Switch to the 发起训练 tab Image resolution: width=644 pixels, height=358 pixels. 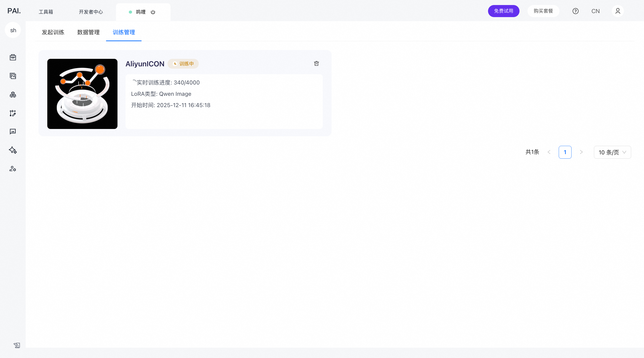[x=53, y=32]
